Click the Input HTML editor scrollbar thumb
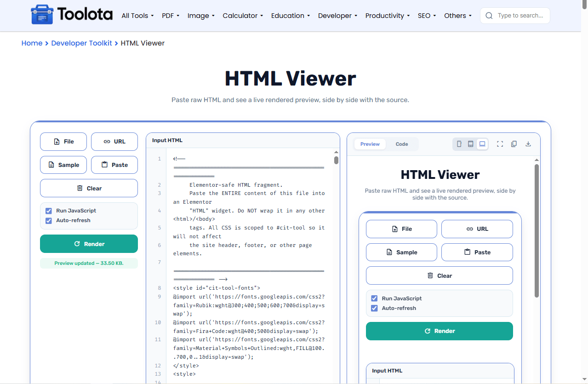Viewport: 588px width, 384px height. (336, 160)
